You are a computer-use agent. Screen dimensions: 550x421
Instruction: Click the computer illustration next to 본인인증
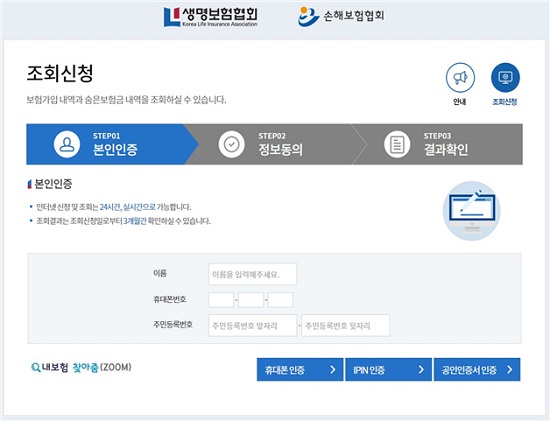pyautogui.click(x=472, y=210)
